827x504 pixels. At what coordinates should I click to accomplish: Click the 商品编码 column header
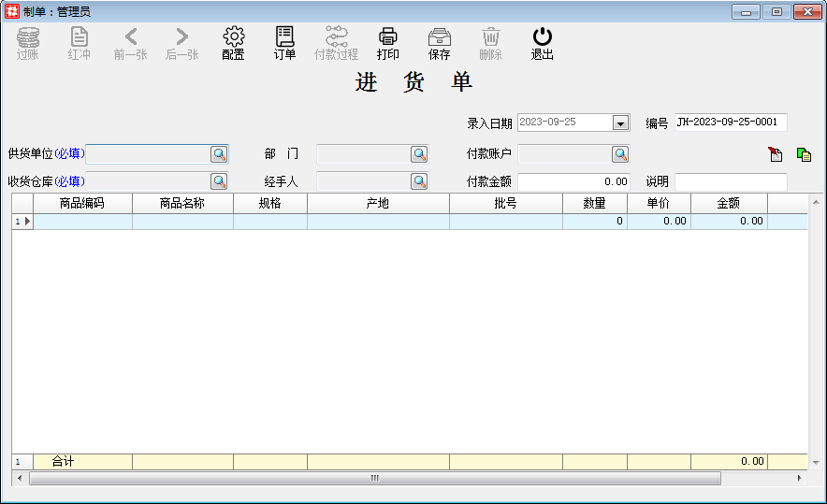point(82,203)
